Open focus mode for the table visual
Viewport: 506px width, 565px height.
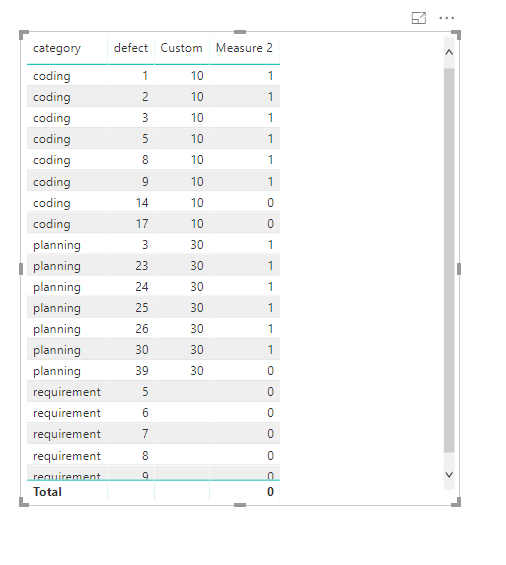[x=419, y=18]
